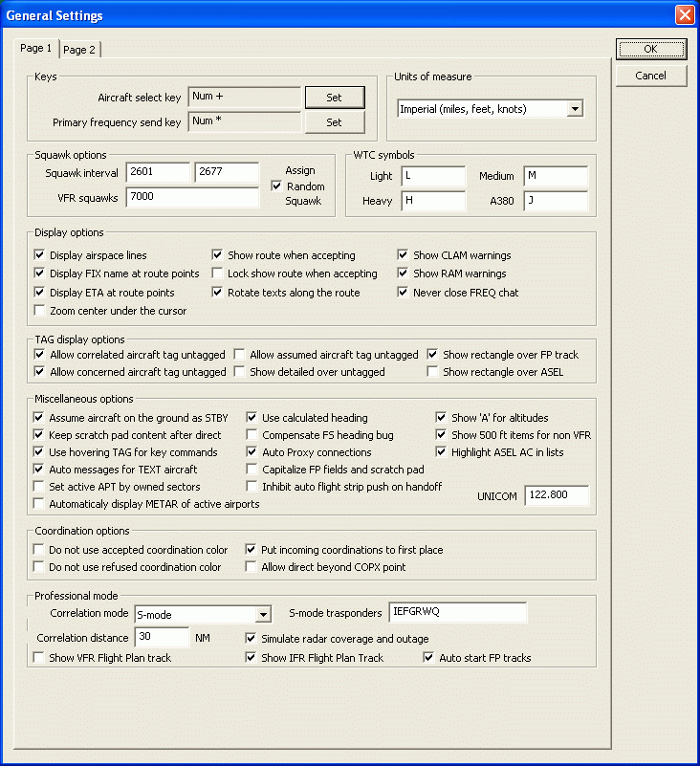
Task: Click the Correlation distance field
Action: pyautogui.click(x=162, y=637)
